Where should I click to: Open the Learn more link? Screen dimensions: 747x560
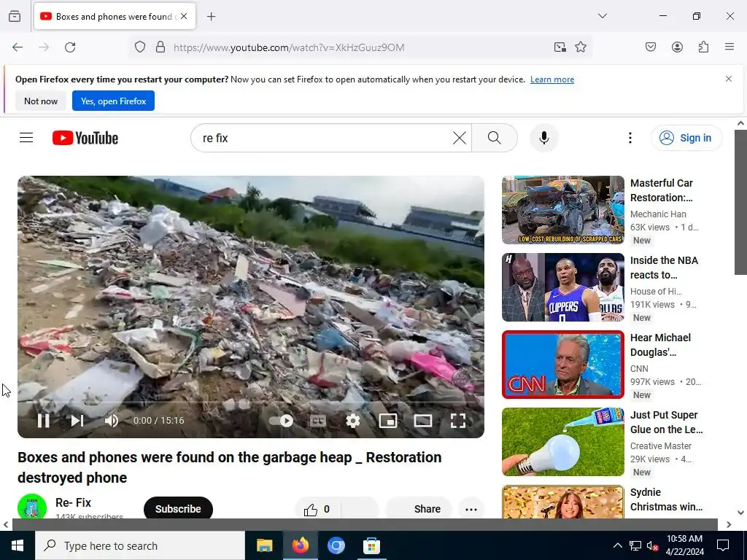(552, 79)
